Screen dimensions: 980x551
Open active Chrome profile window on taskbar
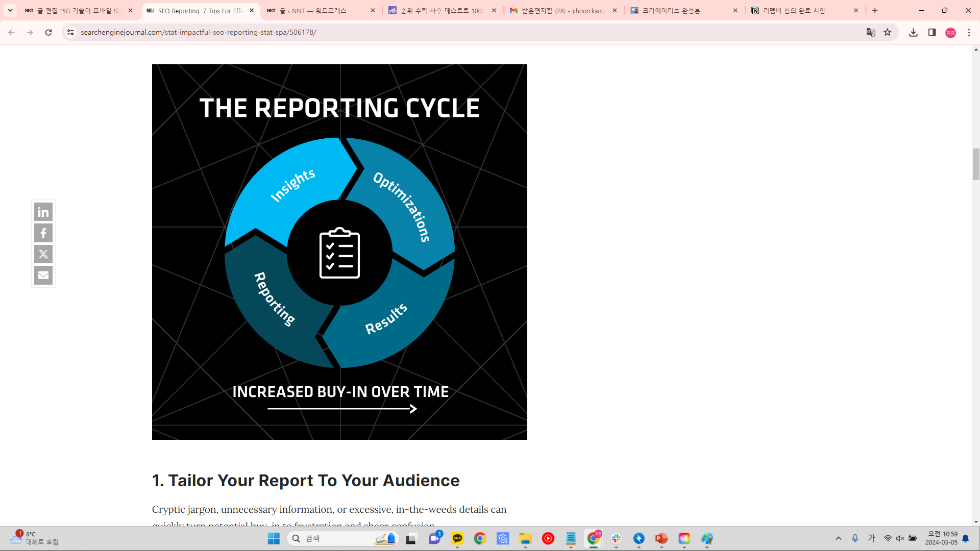click(594, 539)
